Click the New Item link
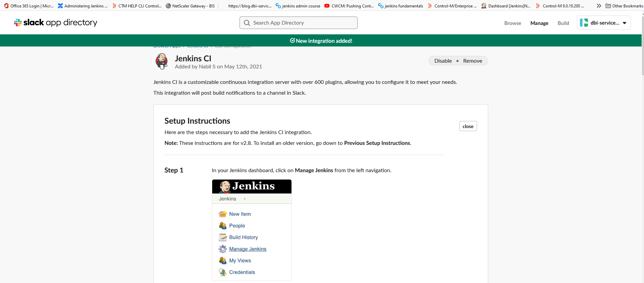 pyautogui.click(x=240, y=214)
